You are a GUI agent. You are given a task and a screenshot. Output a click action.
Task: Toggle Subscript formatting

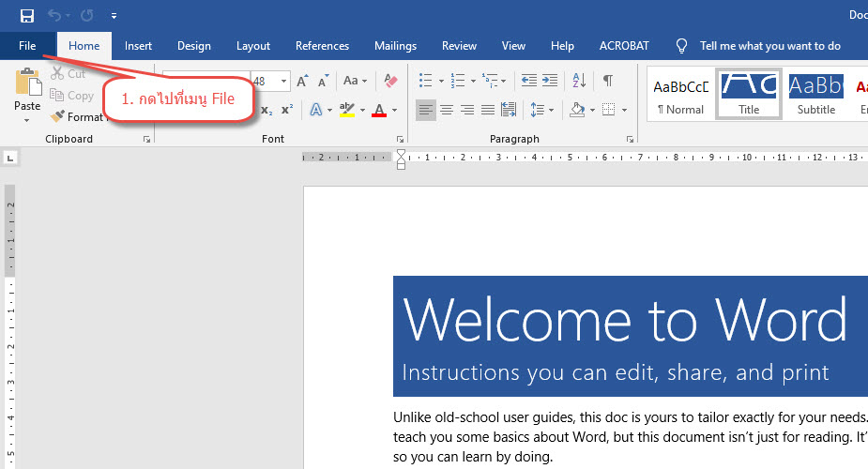point(266,110)
